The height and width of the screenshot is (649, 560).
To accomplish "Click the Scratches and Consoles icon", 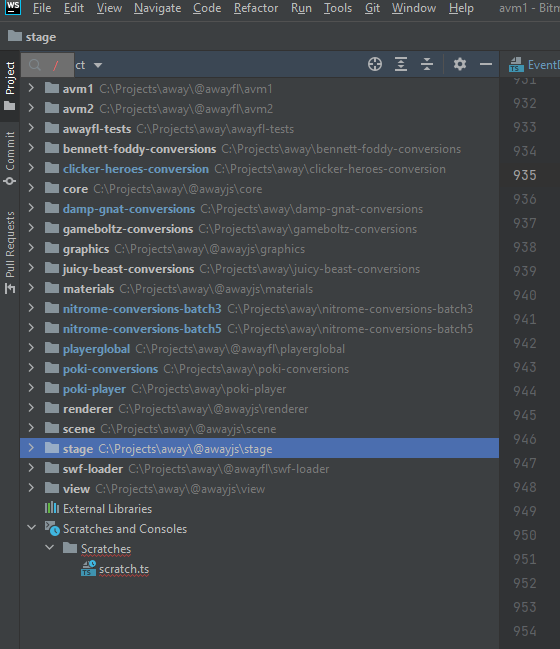I will 52,528.
